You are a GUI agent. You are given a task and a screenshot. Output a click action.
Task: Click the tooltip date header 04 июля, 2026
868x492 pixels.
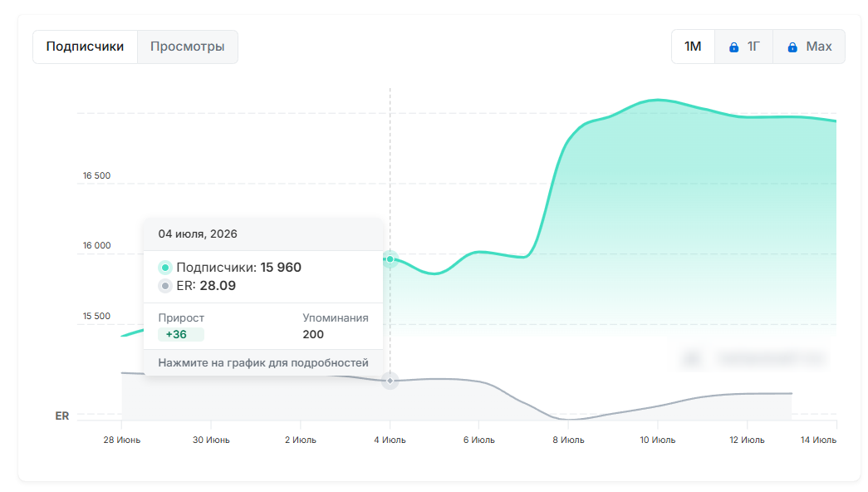pos(198,234)
